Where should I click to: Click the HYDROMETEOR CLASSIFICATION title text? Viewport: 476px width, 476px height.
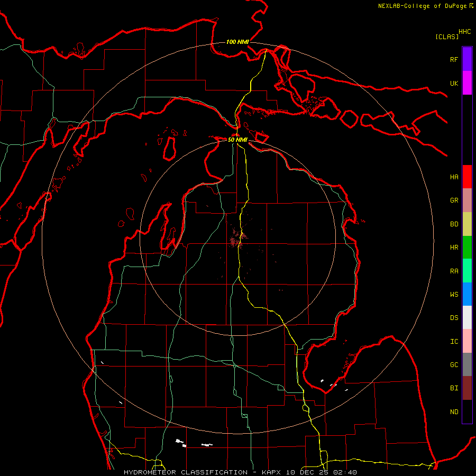[x=186, y=472]
